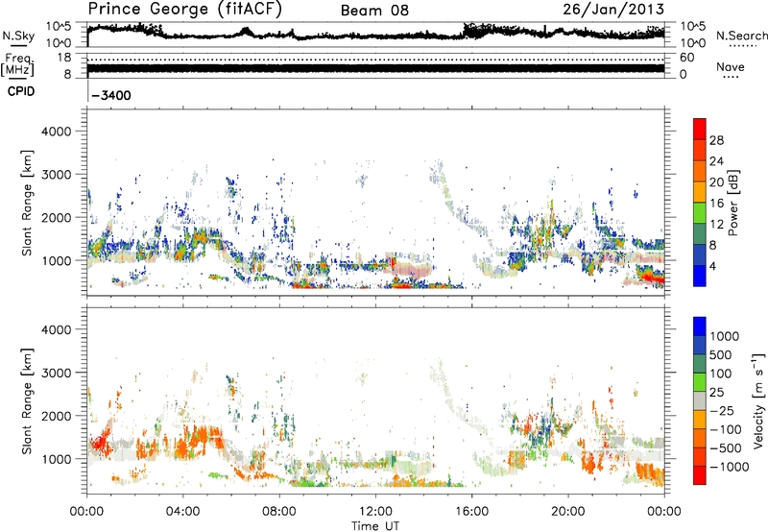Pick the light green segment of power colorbar

coord(700,212)
